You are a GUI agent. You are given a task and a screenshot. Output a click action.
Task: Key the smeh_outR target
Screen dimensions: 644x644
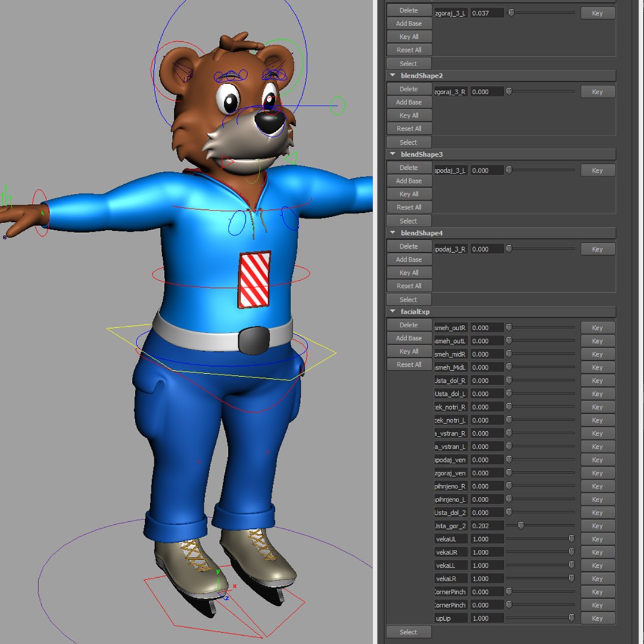coord(597,328)
